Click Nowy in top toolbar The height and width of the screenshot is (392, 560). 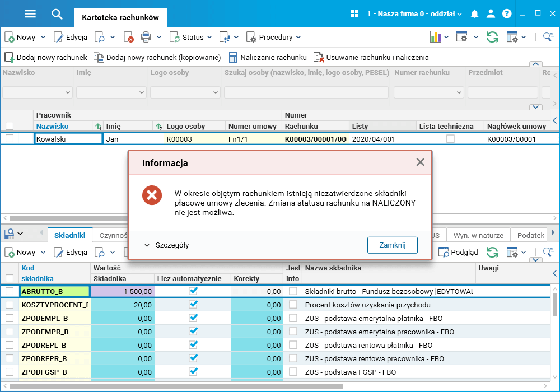click(x=20, y=37)
